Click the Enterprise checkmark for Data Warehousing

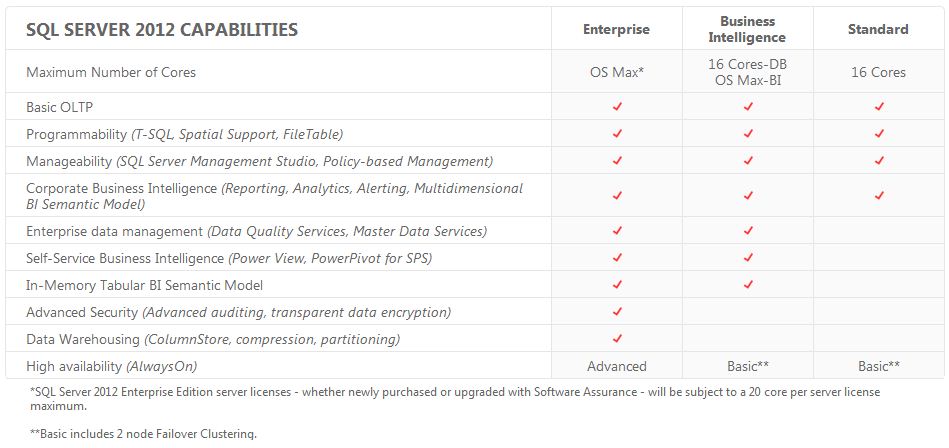617,338
